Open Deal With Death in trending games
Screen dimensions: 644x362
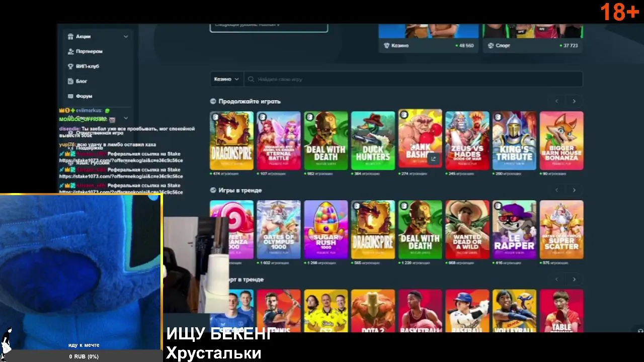[x=420, y=229]
